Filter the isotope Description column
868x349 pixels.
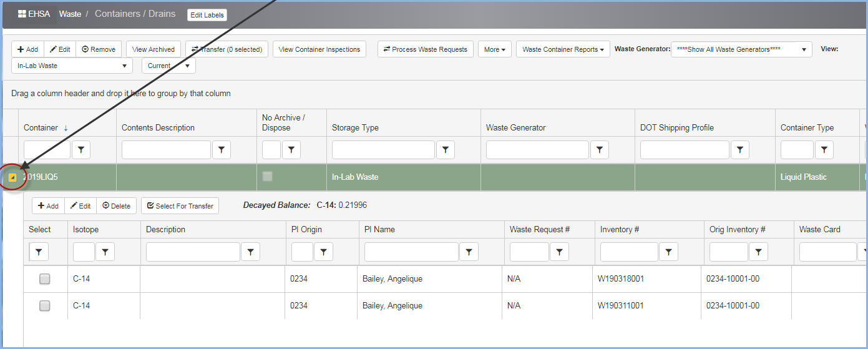click(250, 252)
